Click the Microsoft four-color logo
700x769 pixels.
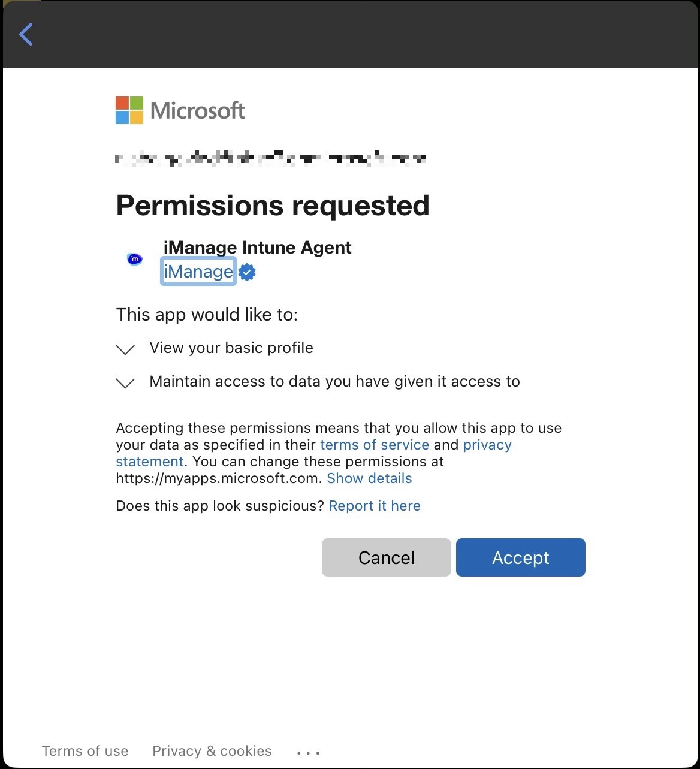tap(129, 110)
